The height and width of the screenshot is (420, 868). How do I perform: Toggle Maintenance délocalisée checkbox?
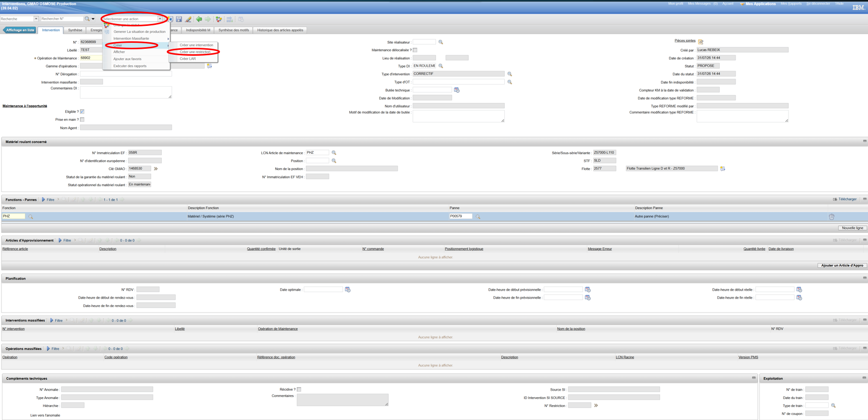[x=415, y=50]
